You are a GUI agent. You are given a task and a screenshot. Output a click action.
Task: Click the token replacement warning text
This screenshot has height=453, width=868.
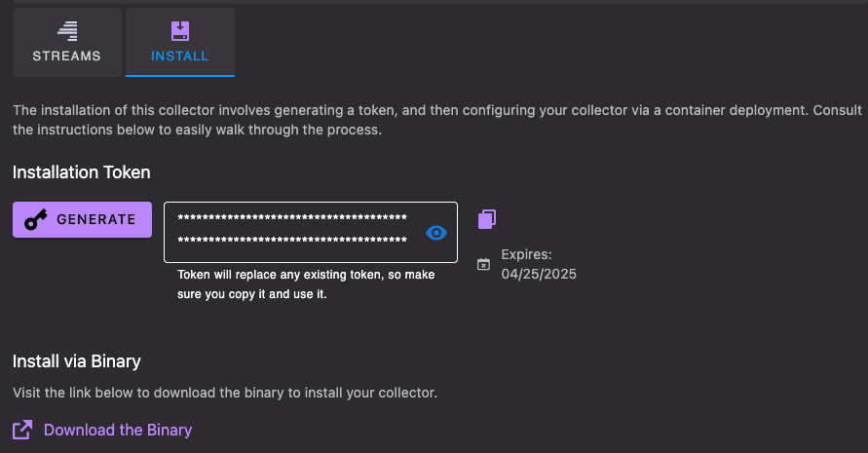(306, 284)
